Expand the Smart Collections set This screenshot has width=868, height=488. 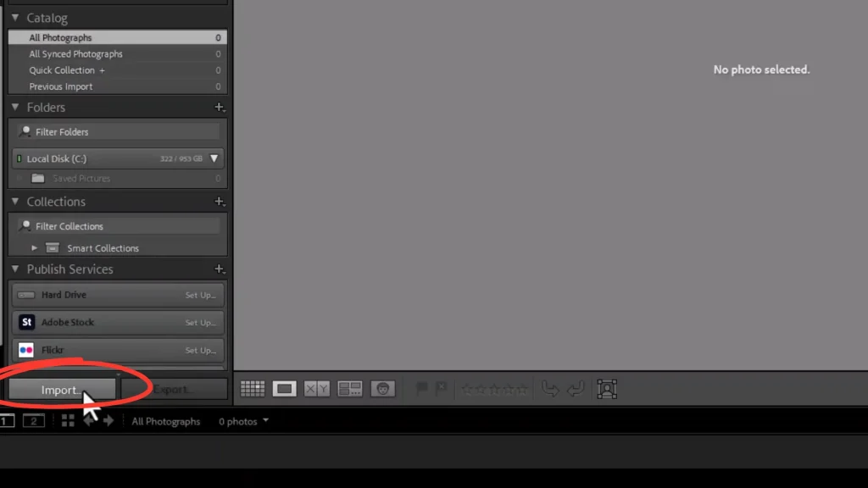tap(34, 248)
